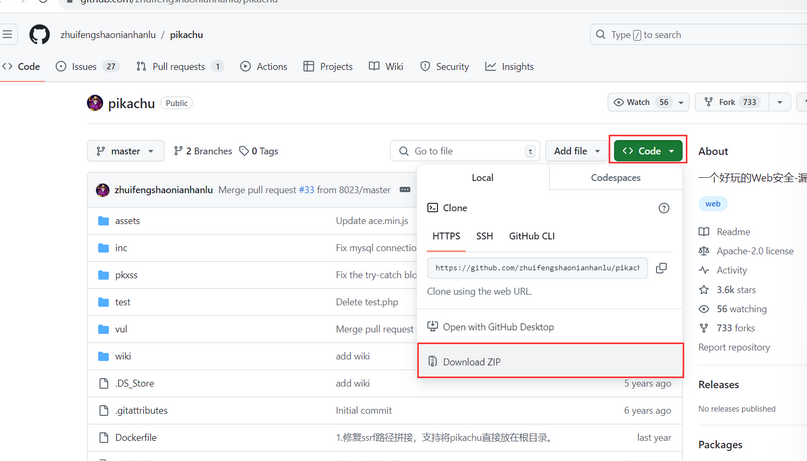Click the test folder icon
Image resolution: width=807 pixels, height=461 pixels.
pos(103,302)
